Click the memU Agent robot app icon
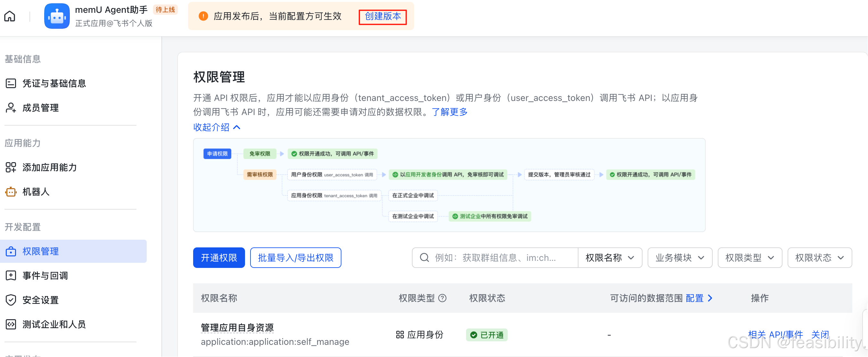Viewport: 868px width, 357px height. coord(57,16)
